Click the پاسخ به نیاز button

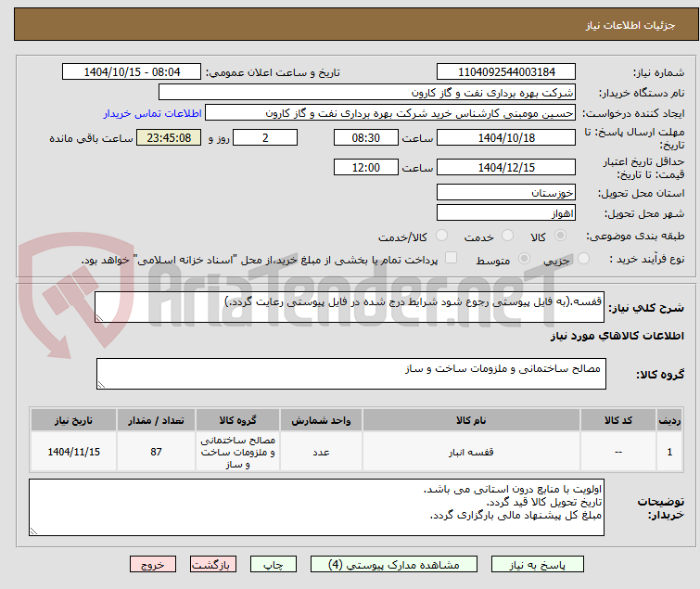click(537, 565)
